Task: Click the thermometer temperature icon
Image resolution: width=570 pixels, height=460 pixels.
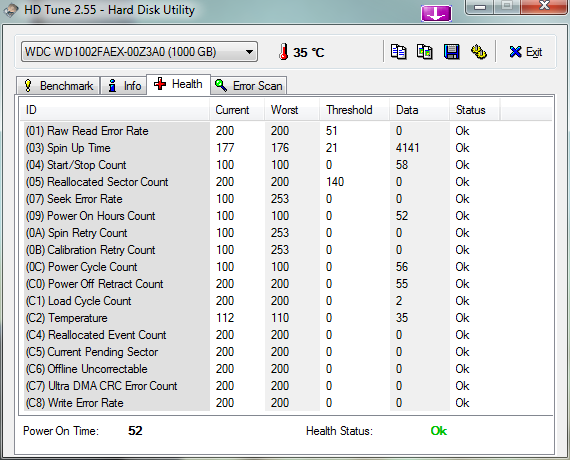Action: click(284, 52)
